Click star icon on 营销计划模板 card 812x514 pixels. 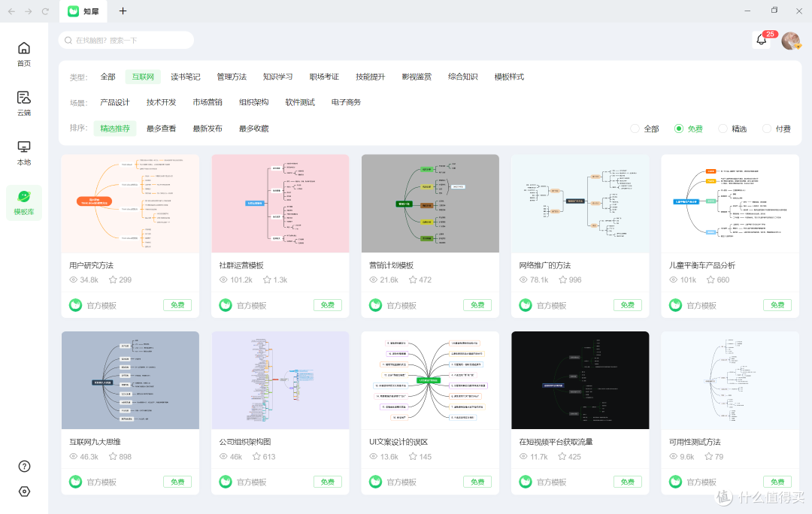pos(413,280)
